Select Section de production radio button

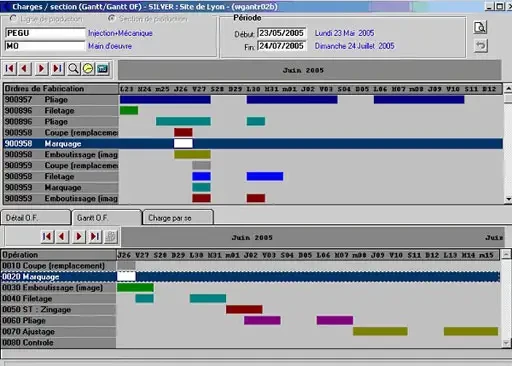click(112, 19)
